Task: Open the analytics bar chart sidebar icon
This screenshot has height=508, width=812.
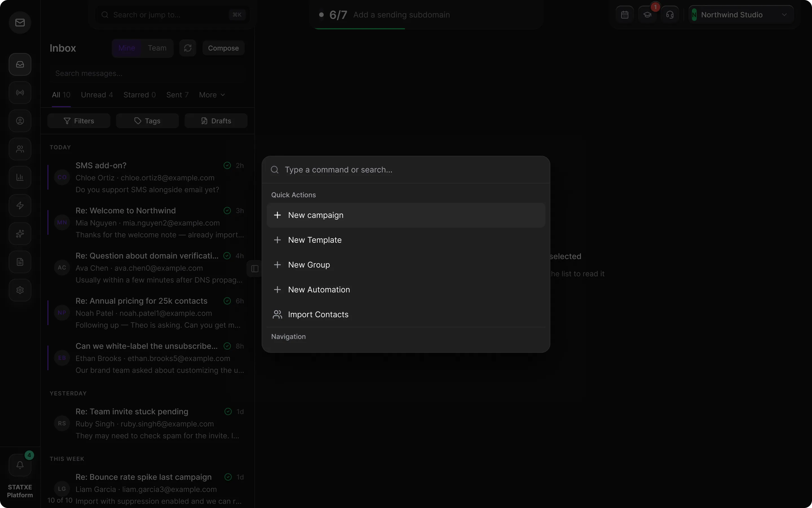Action: [x=20, y=177]
